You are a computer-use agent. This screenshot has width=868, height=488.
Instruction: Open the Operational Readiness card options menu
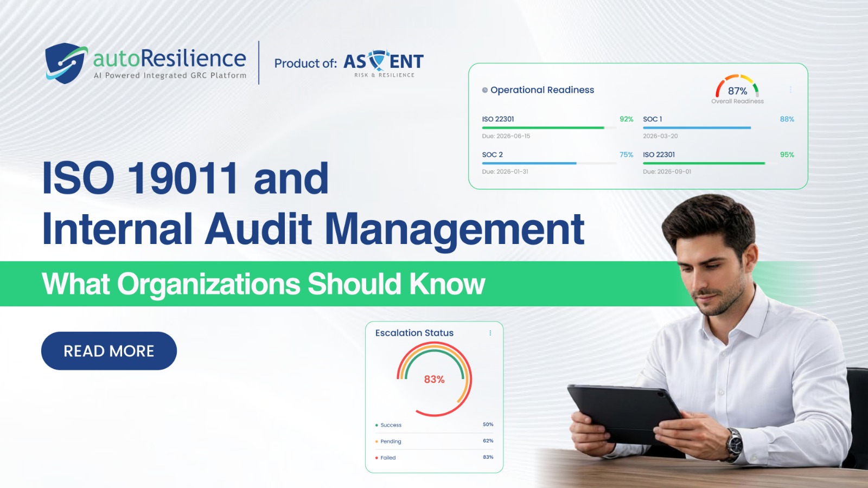click(790, 90)
